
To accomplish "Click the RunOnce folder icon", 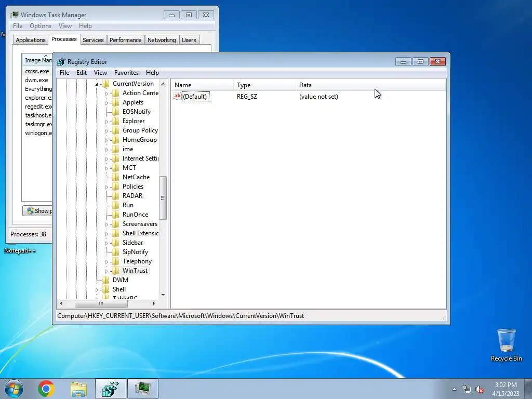I will click(116, 215).
